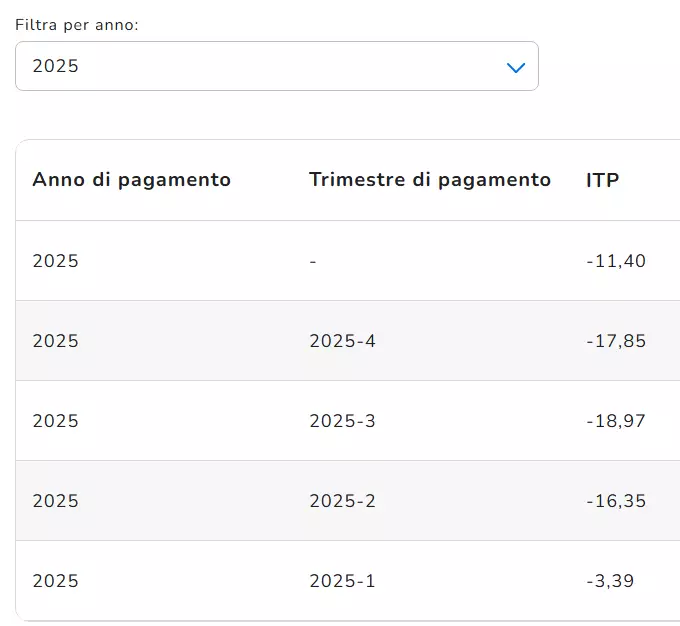Select the ITP value -3,39
Image resolution: width=680 pixels, height=626 pixels.
click(610, 581)
